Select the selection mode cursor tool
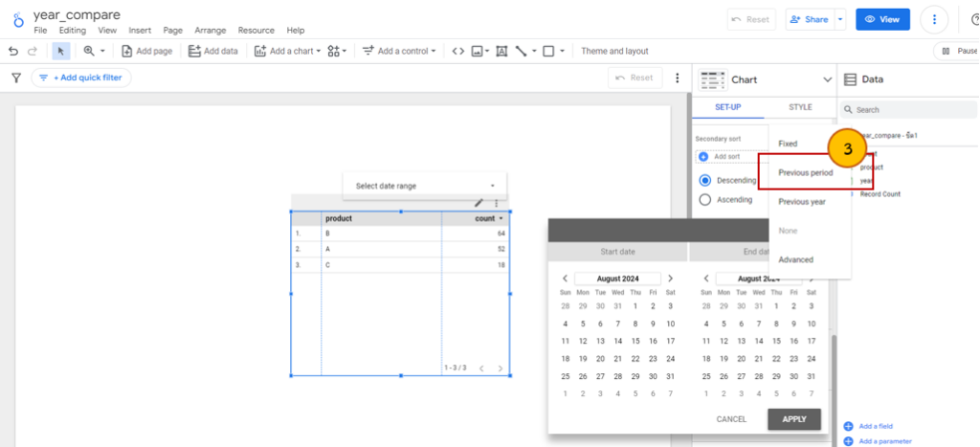The image size is (980, 447). click(x=61, y=51)
